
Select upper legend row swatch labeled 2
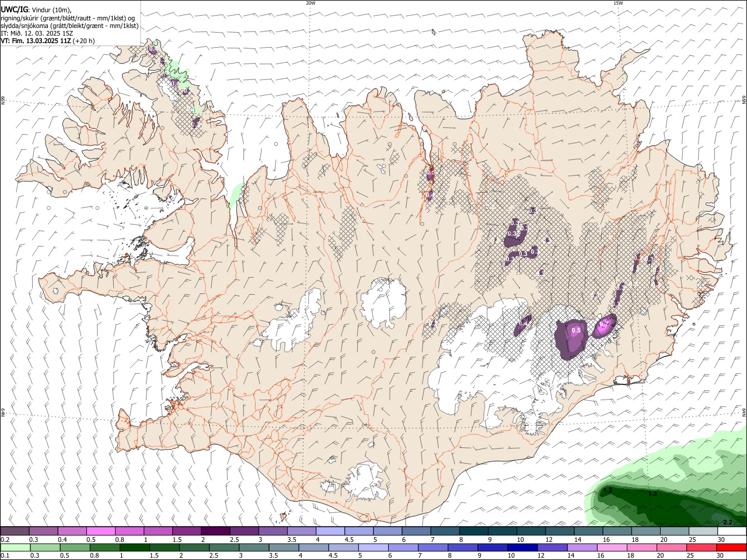(215, 531)
